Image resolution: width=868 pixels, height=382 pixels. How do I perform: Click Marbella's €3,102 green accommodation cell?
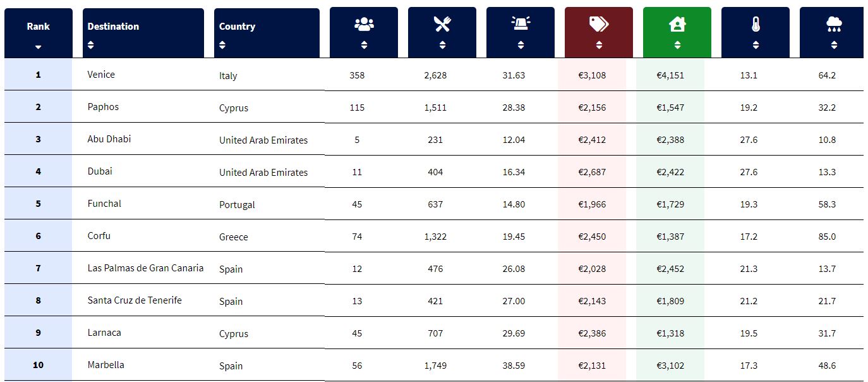click(670, 366)
